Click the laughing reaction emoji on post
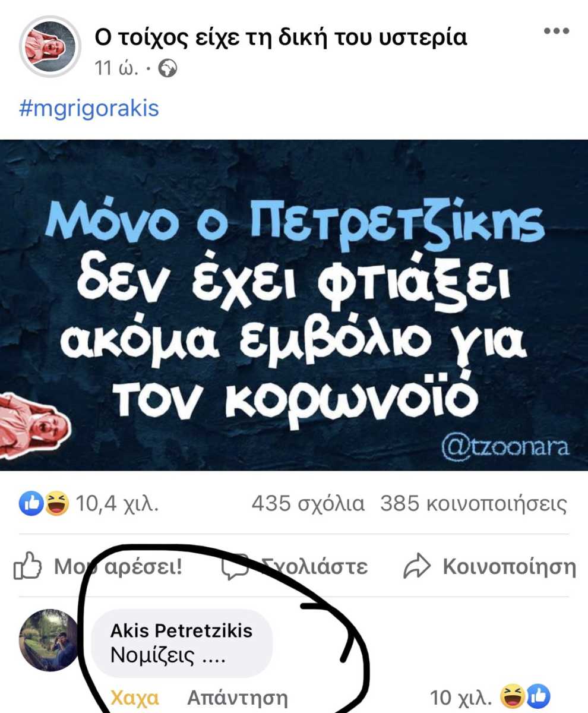The width and height of the screenshot is (588, 713). point(56,504)
